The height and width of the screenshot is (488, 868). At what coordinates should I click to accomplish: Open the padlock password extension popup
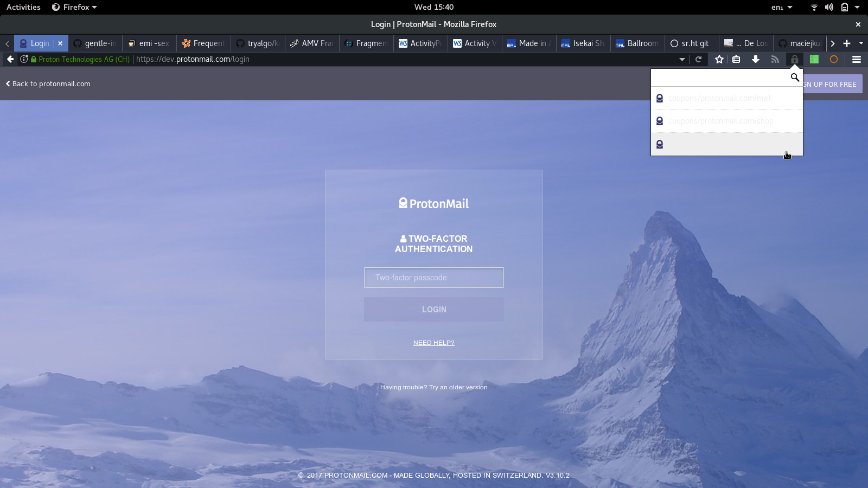[795, 59]
